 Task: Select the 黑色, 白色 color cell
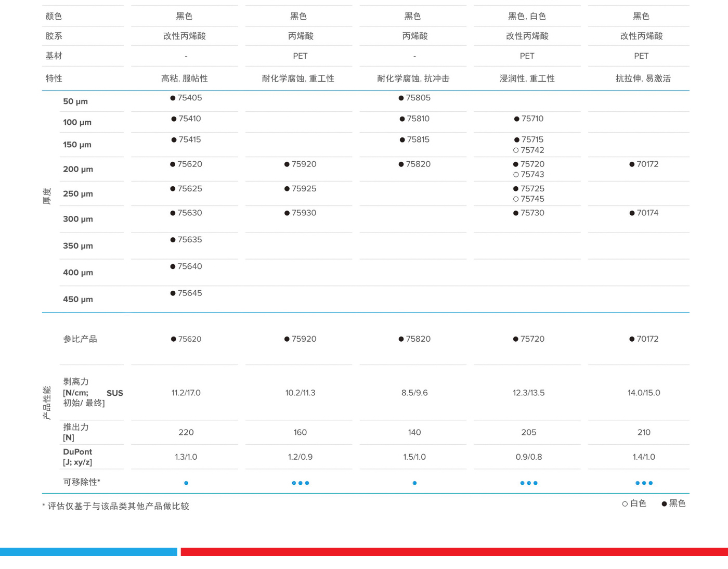click(x=527, y=16)
